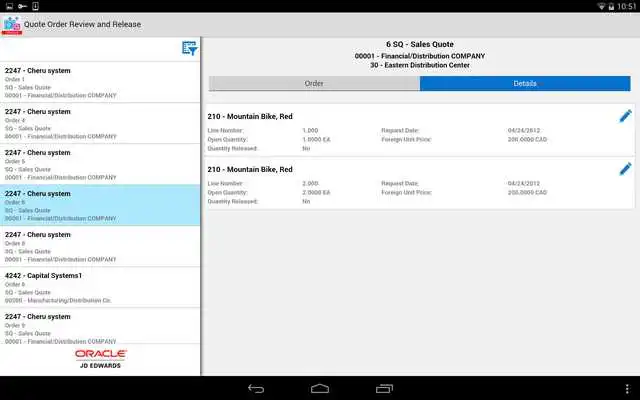Open the filter icon above the order list

[189, 49]
